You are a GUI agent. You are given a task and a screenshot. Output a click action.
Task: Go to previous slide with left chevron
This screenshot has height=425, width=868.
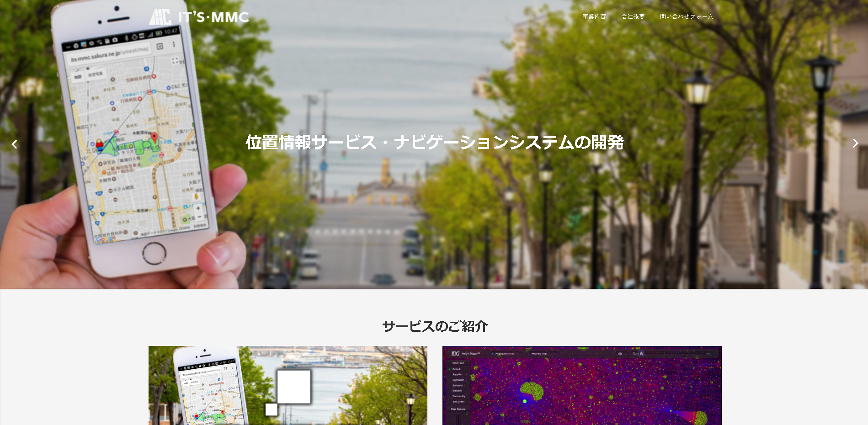[14, 144]
